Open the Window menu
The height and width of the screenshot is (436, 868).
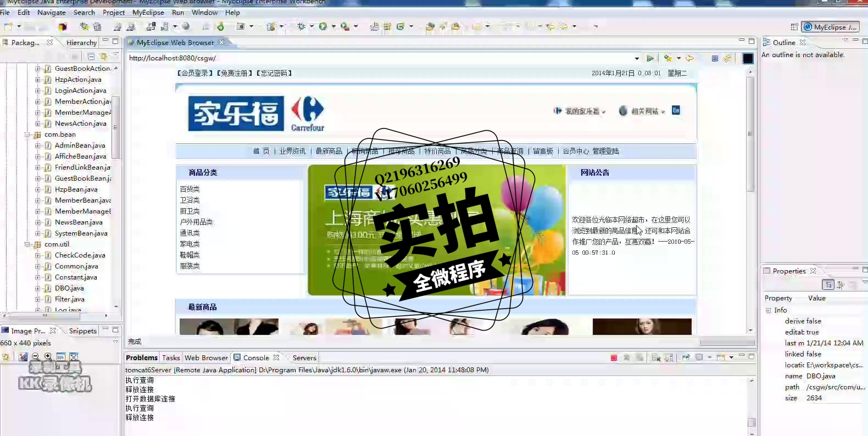204,13
